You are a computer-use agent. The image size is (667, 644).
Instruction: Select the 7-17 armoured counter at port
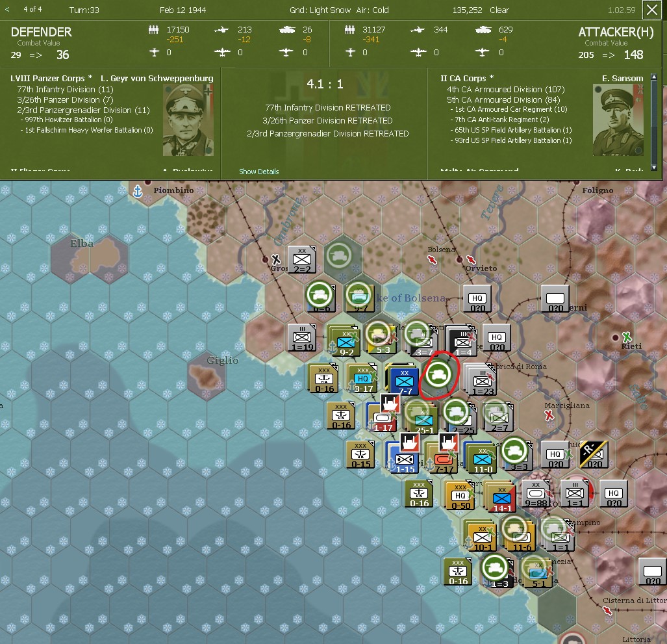(x=443, y=461)
